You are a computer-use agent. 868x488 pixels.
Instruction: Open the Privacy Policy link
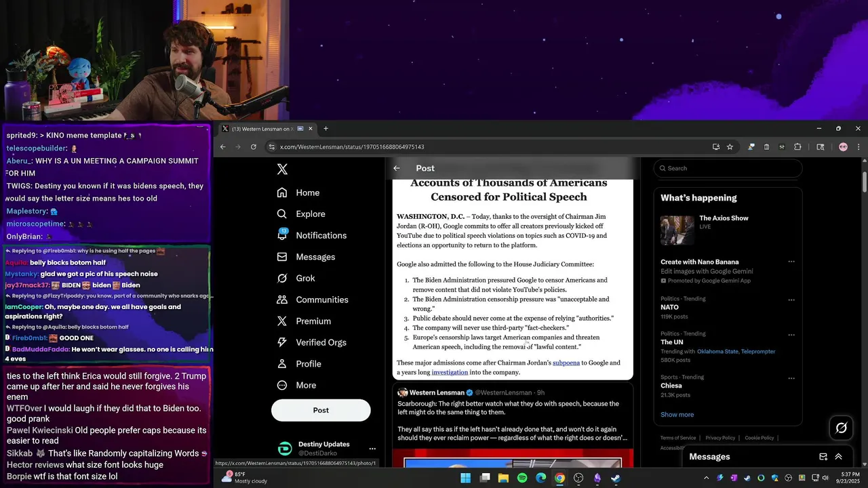pyautogui.click(x=720, y=438)
